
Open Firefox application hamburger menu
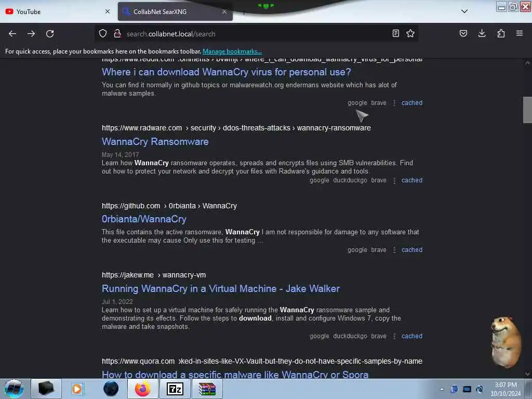tap(520, 33)
